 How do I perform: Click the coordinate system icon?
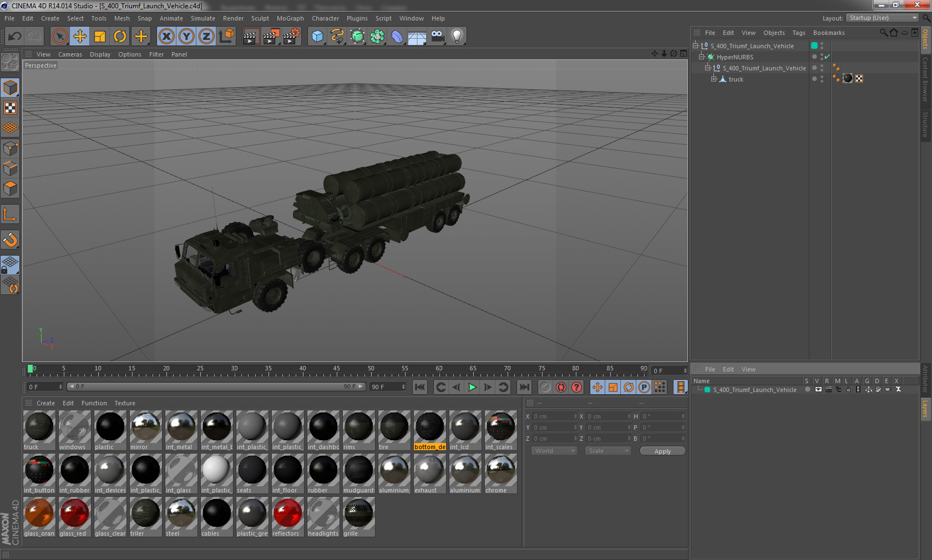226,37
